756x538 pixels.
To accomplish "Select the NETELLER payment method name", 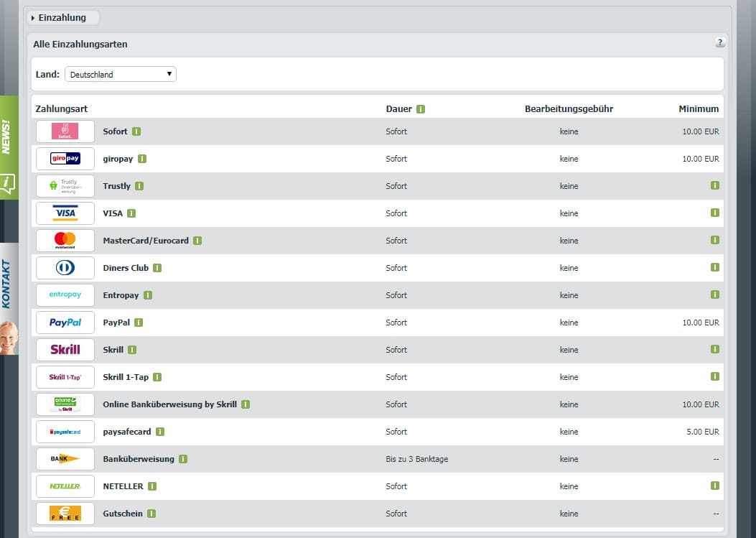I will tap(123, 486).
